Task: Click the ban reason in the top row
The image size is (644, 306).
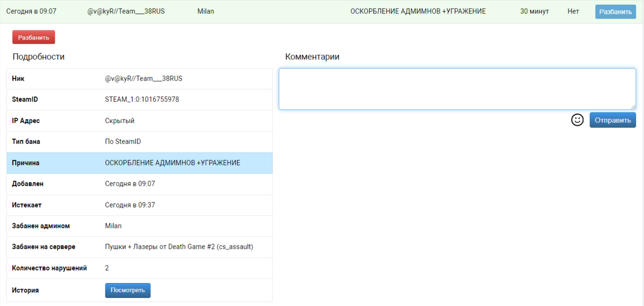Action: 418,11
